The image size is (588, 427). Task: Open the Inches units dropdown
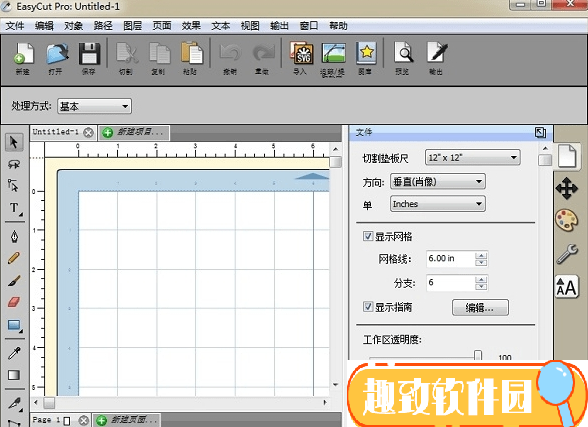coord(438,204)
